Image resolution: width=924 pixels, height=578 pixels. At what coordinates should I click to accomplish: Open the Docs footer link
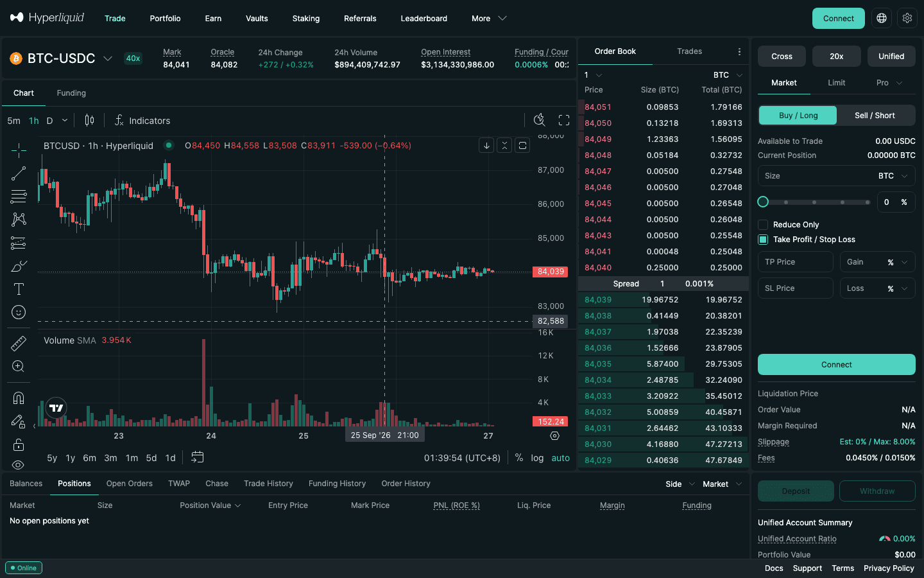(774, 568)
